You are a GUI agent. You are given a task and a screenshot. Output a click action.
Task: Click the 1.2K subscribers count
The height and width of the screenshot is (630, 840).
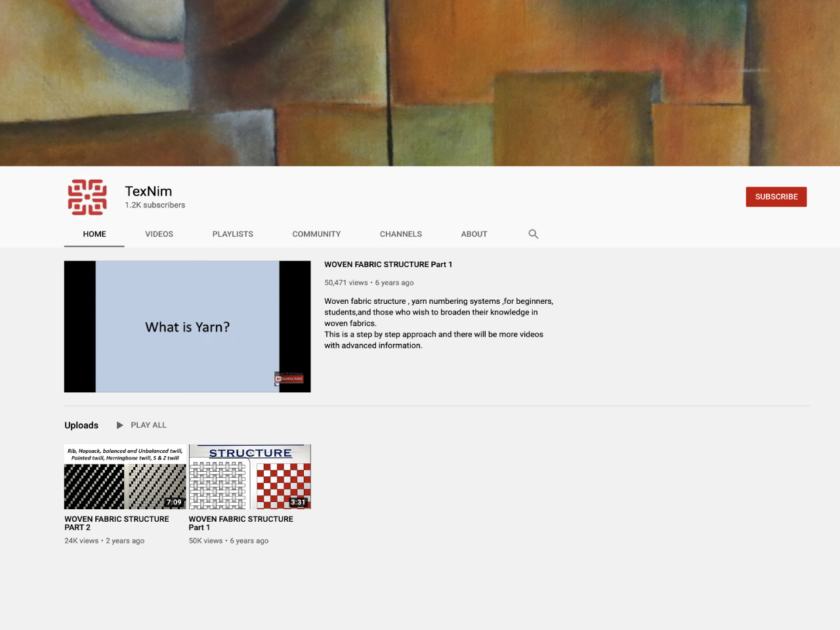[x=155, y=205]
